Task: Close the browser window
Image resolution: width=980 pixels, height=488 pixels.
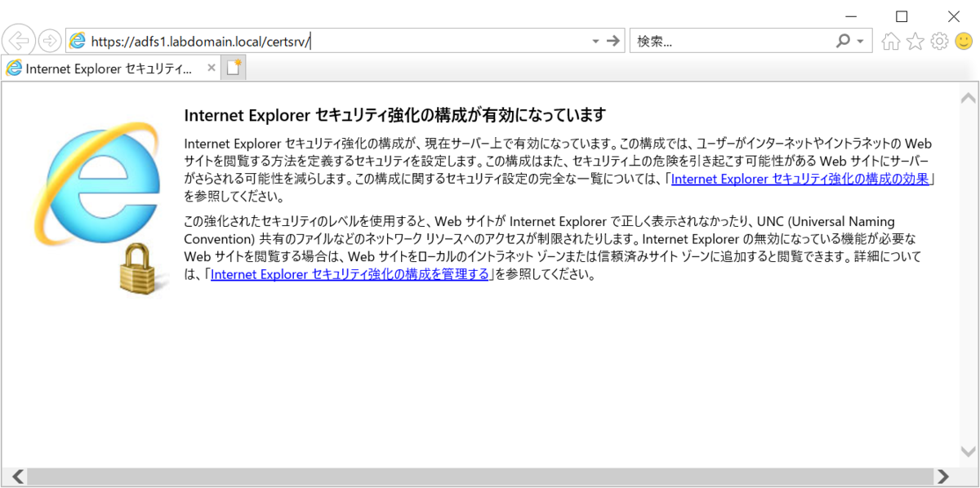Action: click(952, 16)
